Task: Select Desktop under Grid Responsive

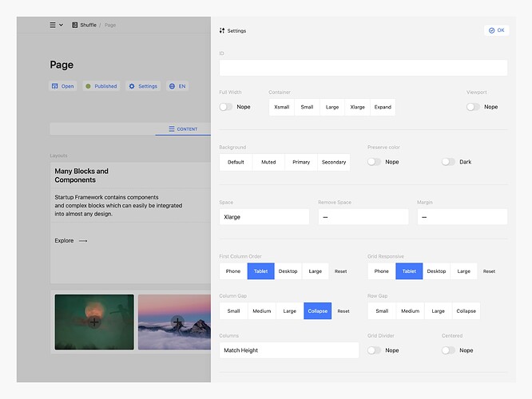Action: pos(437,271)
